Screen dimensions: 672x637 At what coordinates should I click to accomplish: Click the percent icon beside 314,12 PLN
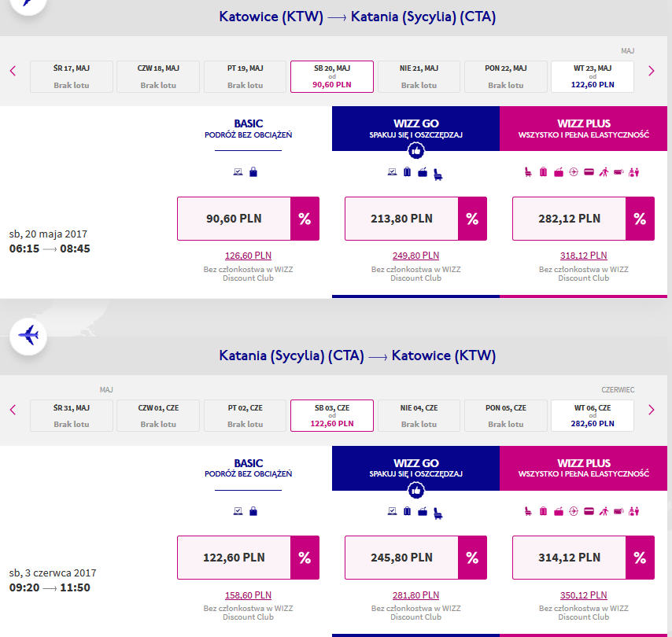pos(640,558)
